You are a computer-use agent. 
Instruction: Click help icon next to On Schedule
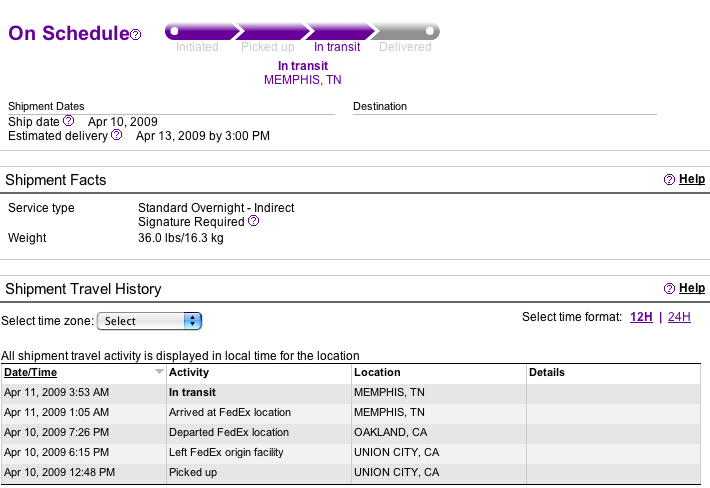pyautogui.click(x=136, y=35)
